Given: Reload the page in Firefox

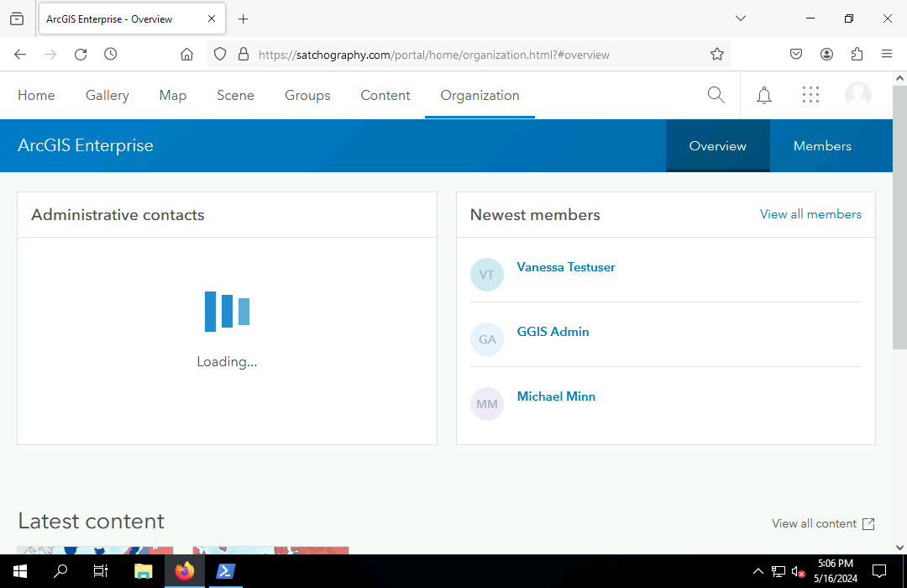Looking at the screenshot, I should click(x=81, y=55).
